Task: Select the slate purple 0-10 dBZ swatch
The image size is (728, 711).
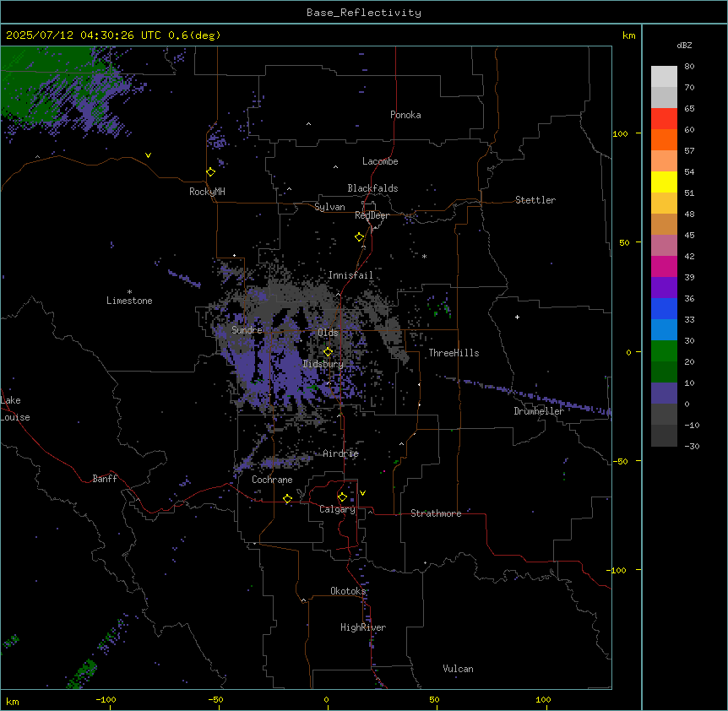Action: (x=664, y=393)
